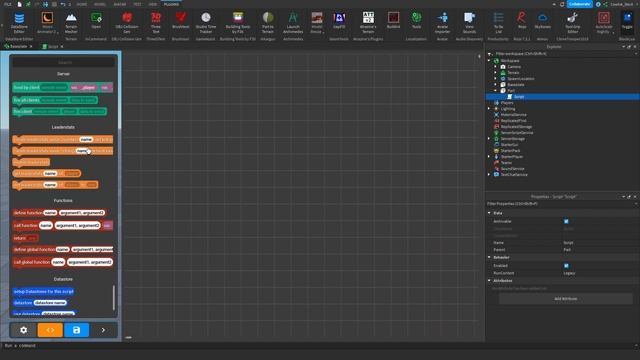Image resolution: width=640 pixels, height=360 pixels.
Task: Launch the Moon Animator plugin
Action: click(x=47, y=22)
